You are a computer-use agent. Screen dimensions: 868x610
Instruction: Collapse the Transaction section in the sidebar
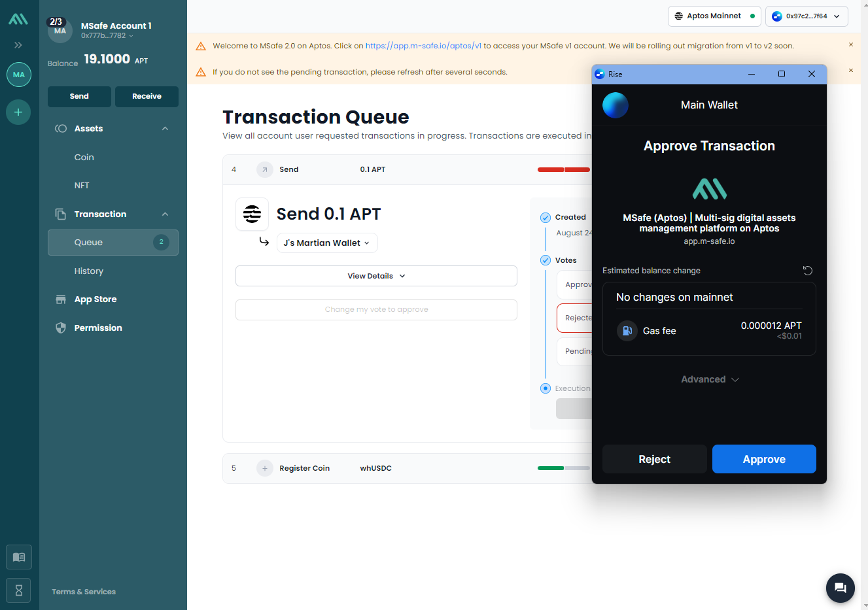tap(165, 214)
